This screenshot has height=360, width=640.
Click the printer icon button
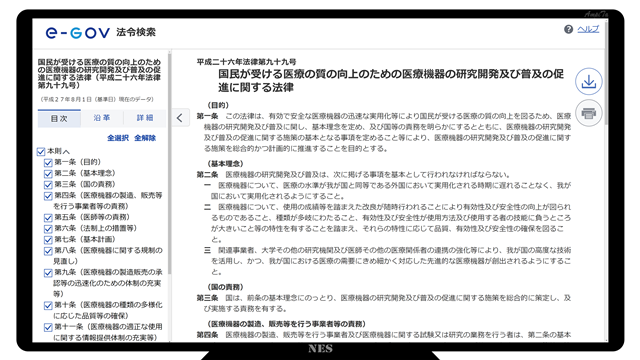pyautogui.click(x=589, y=113)
